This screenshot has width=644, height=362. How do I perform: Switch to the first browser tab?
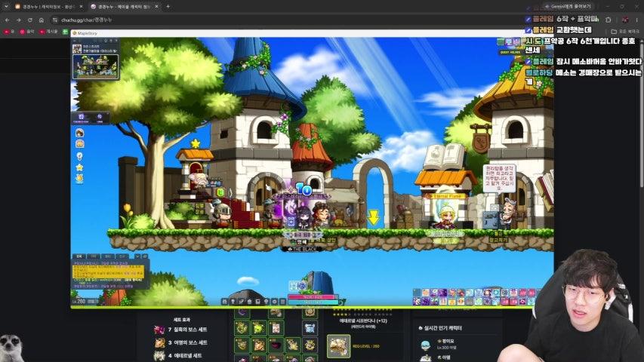[x=48, y=7]
